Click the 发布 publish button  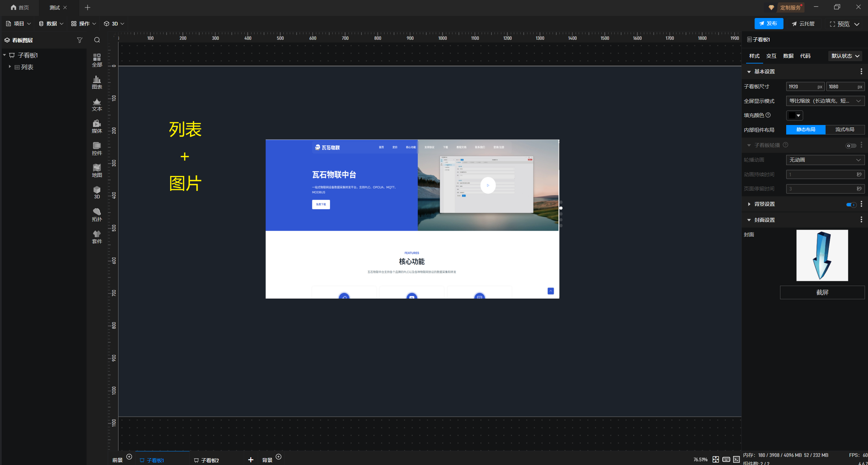769,23
